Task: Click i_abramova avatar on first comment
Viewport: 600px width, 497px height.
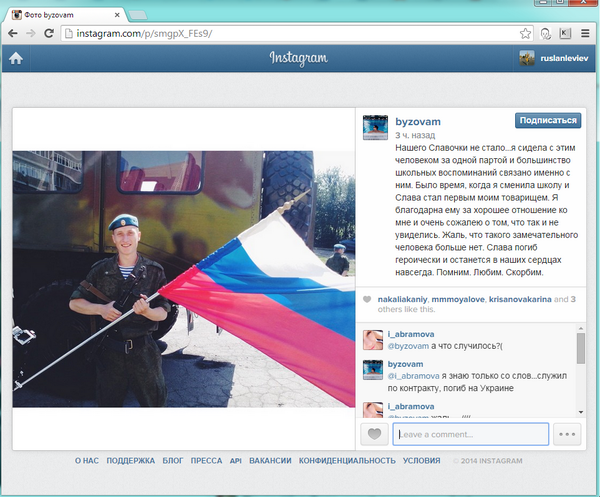Action: click(373, 340)
